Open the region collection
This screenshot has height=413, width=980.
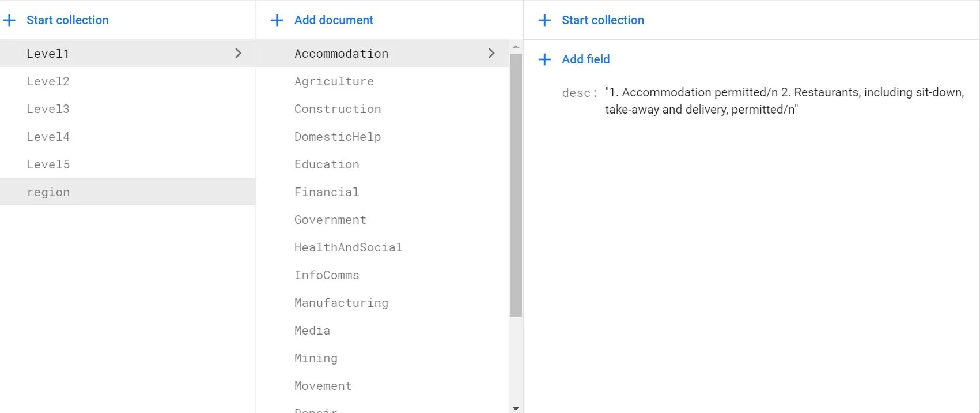48,192
